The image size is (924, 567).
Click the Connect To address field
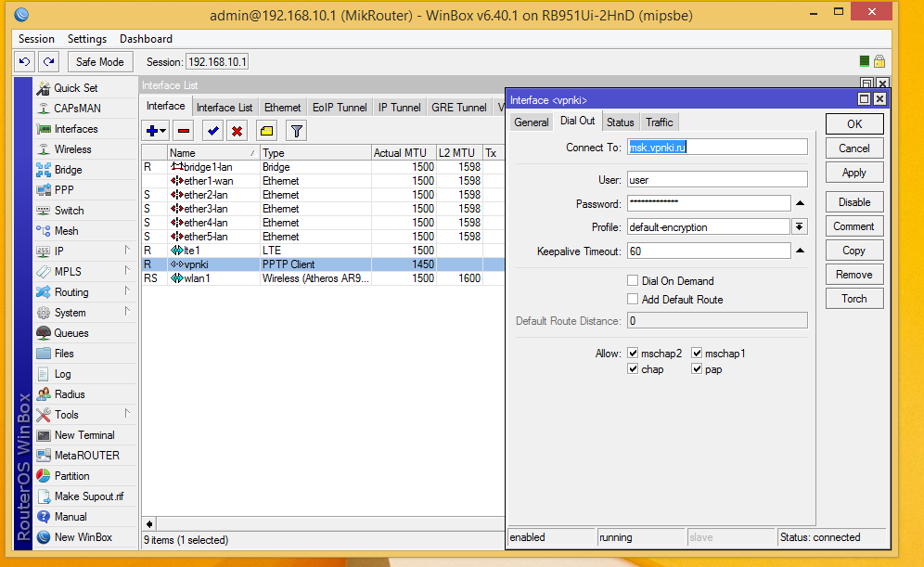[717, 147]
